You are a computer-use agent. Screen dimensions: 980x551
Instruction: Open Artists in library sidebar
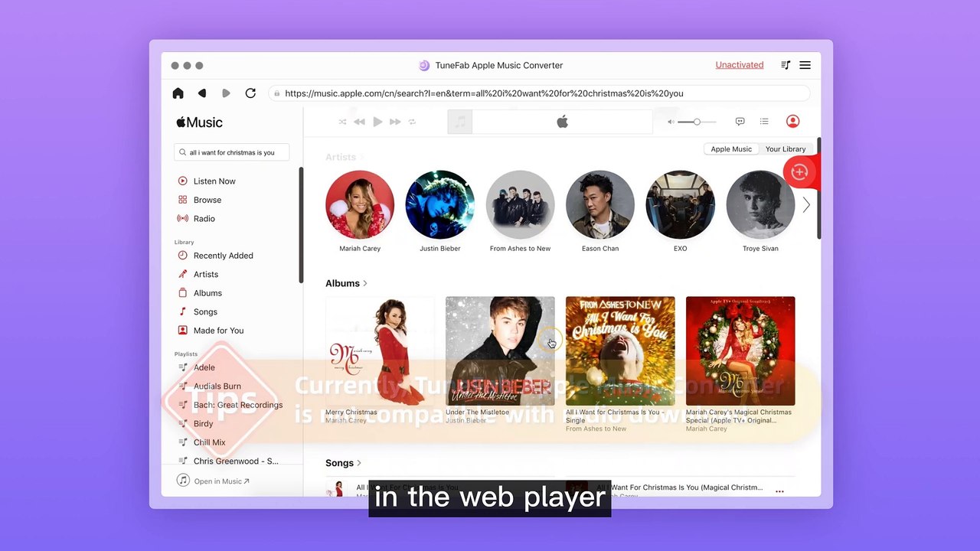(x=206, y=275)
